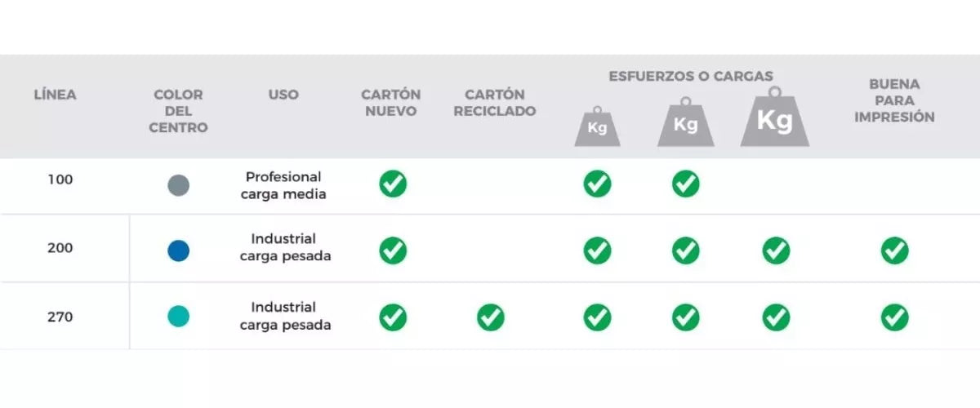Image resolution: width=980 pixels, height=408 pixels.
Task: Click line 270 Buena para Impresión checkmark
Action: [x=894, y=317]
